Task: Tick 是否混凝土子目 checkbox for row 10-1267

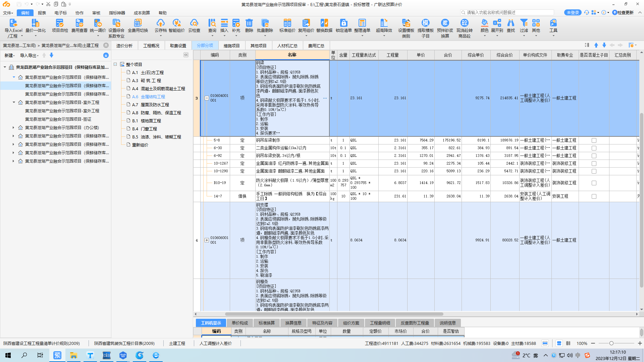Action: point(594,164)
